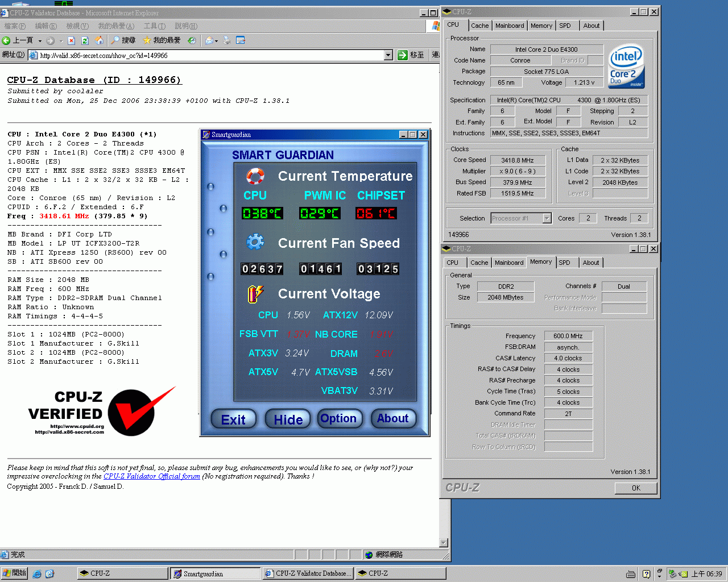This screenshot has height=582, width=728.
Task: Click About in Smartguardian
Action: click(x=393, y=419)
